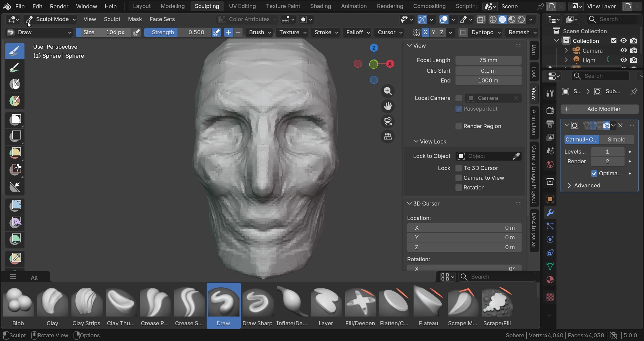Switch to orthographic grid view icon
Viewport: 644px width, 341px height.
[x=388, y=136]
